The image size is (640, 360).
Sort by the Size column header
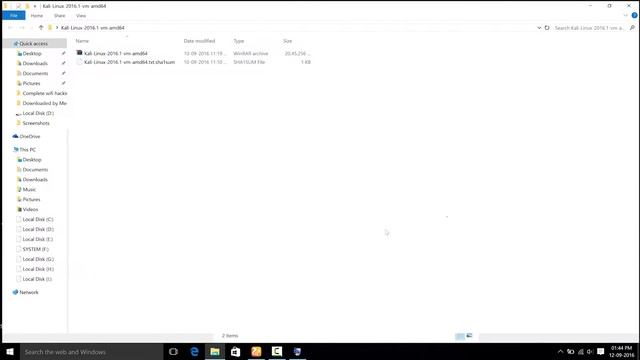click(288, 41)
